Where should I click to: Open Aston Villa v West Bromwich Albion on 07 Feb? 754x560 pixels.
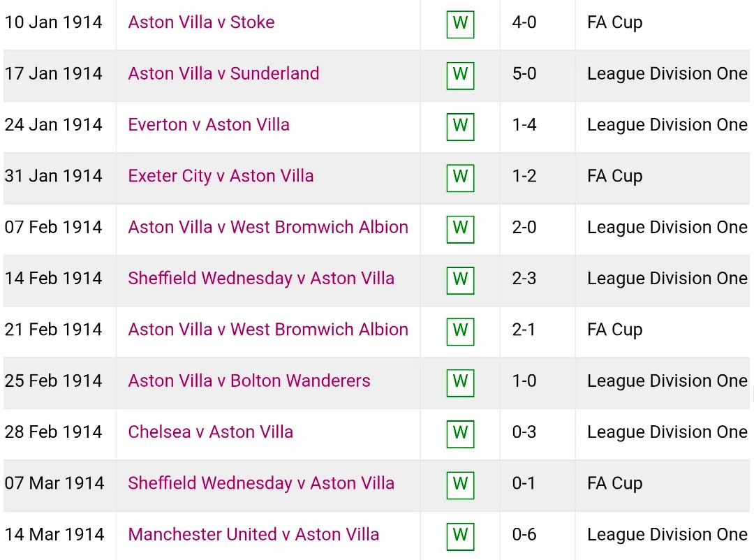point(268,227)
